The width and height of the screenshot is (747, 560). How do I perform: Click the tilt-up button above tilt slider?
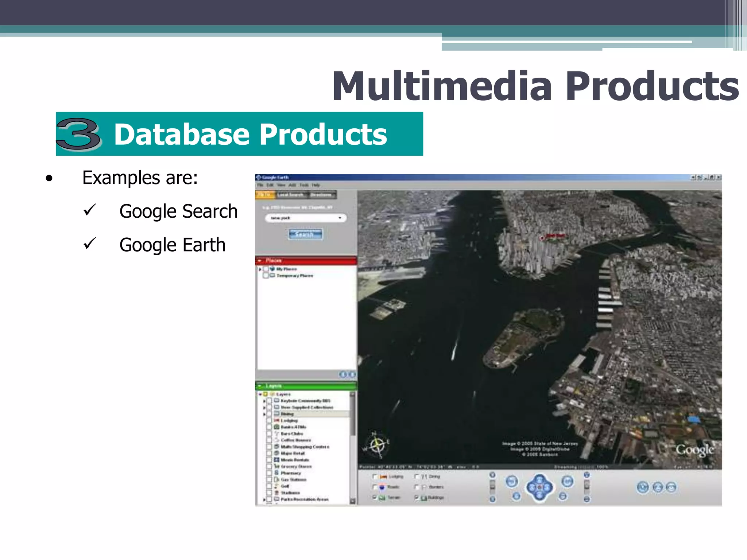point(587,475)
